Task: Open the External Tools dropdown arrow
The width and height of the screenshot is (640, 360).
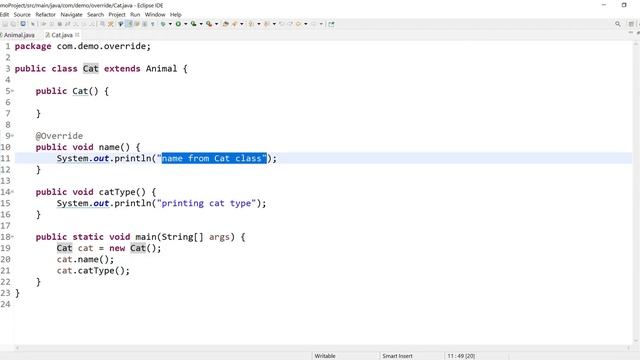Action: tap(216, 24)
